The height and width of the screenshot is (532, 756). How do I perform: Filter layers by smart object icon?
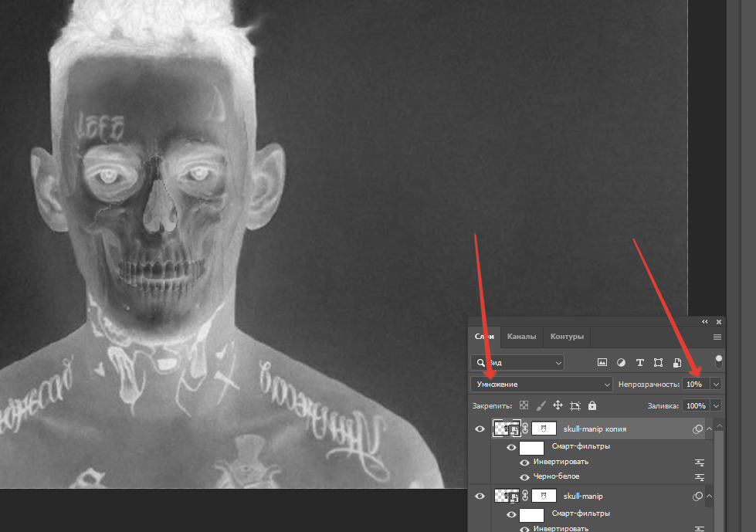677,362
